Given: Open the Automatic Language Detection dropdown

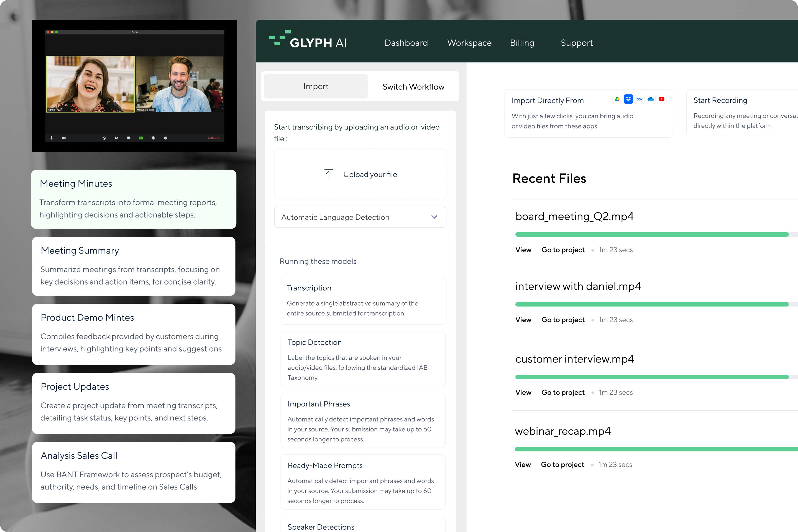Looking at the screenshot, I should 360,217.
